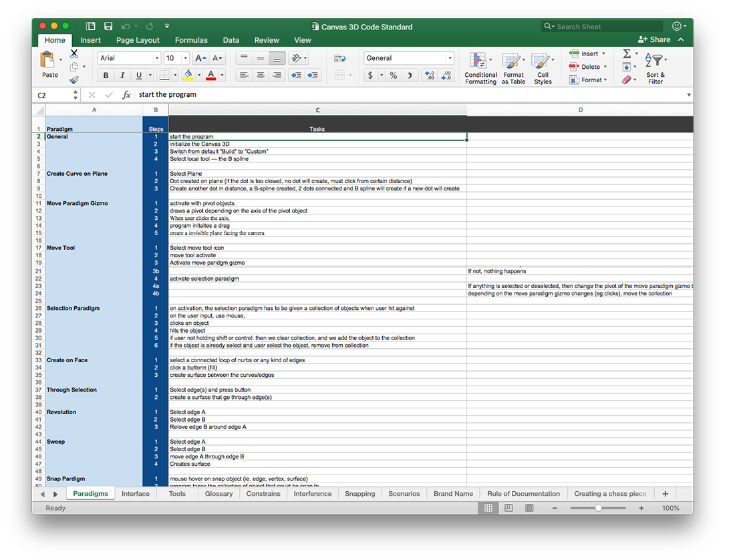Click the Share button

pos(654,40)
